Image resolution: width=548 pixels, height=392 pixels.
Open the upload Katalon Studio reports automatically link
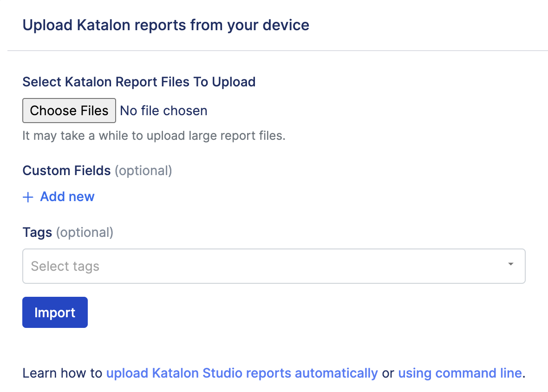(x=242, y=373)
